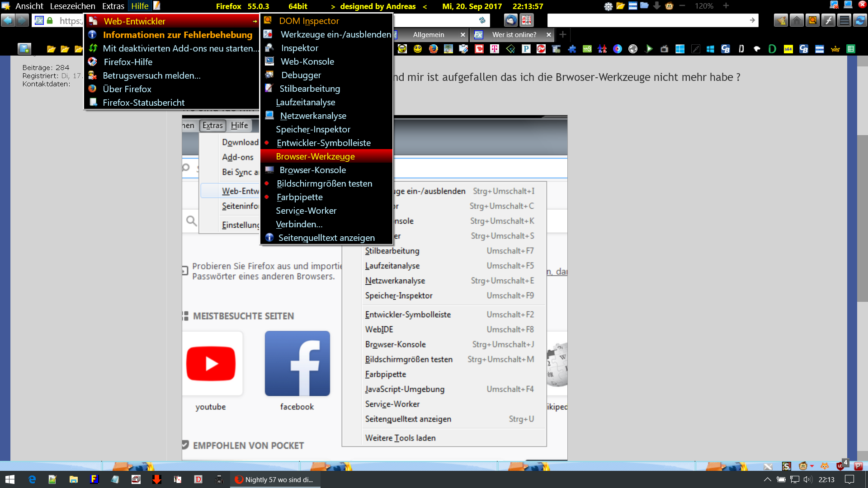This screenshot has height=488, width=868.
Task: Increase zoom with the plus button
Action: point(726,6)
